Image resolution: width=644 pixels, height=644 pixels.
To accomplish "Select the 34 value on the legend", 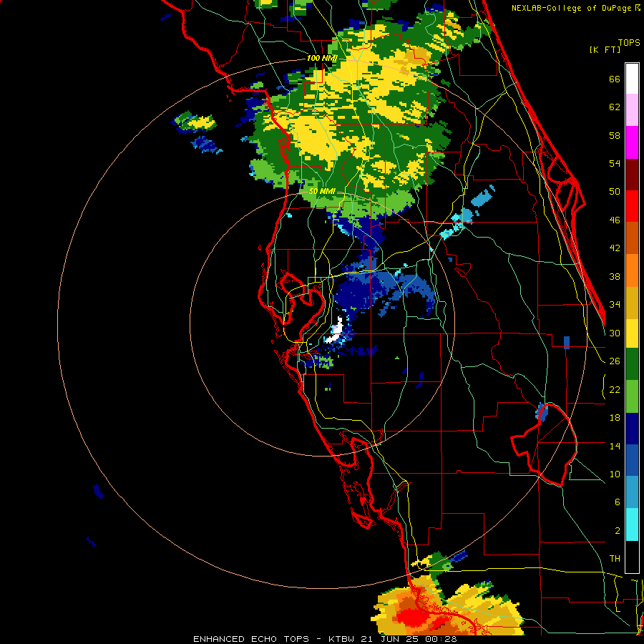I will (x=615, y=305).
